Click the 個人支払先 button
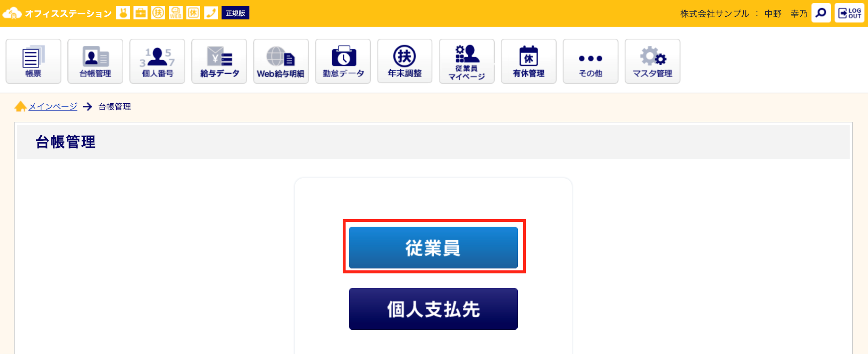This screenshot has width=868, height=354. click(433, 309)
